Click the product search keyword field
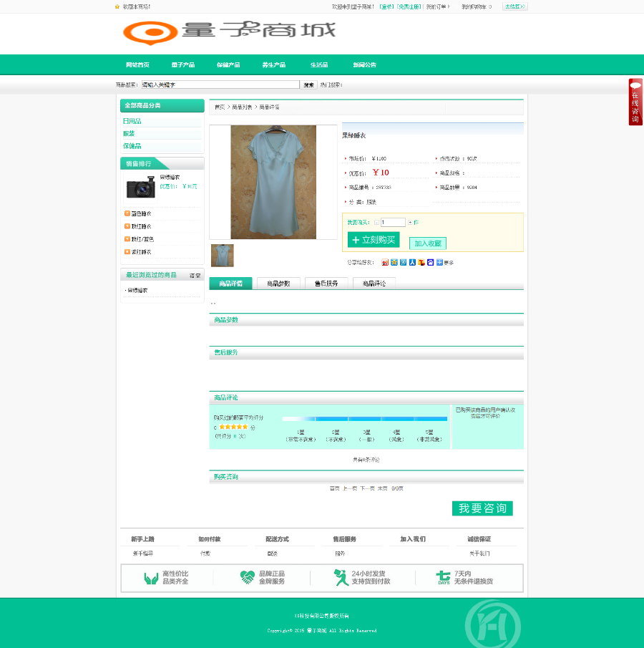644x648 pixels. [x=220, y=84]
